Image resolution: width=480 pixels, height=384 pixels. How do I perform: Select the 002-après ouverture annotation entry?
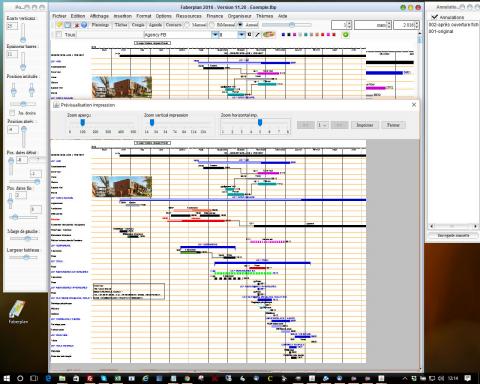click(x=454, y=25)
